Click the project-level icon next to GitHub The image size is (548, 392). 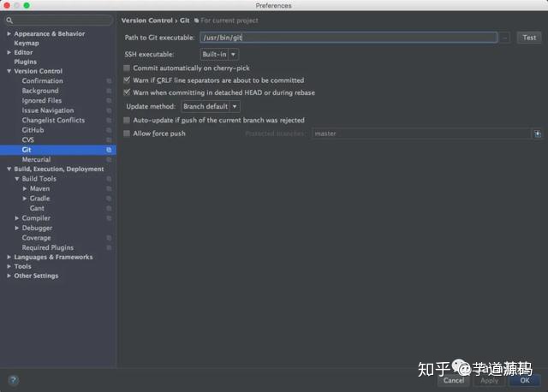click(x=109, y=130)
